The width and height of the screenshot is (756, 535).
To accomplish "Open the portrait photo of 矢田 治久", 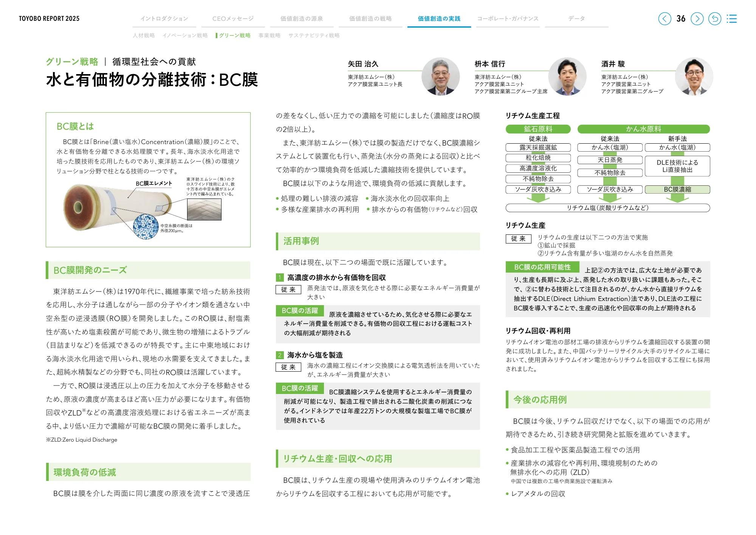I will [x=440, y=76].
